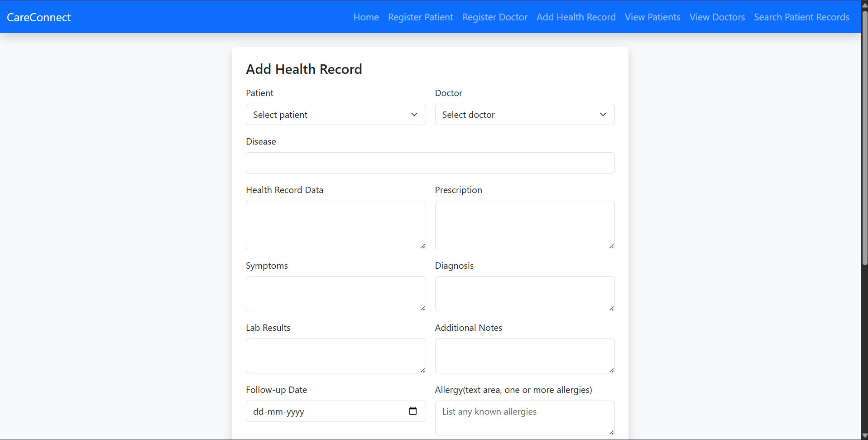Click the Lab Results resize handle
Viewport: 868px width, 440px height.
[x=422, y=370]
